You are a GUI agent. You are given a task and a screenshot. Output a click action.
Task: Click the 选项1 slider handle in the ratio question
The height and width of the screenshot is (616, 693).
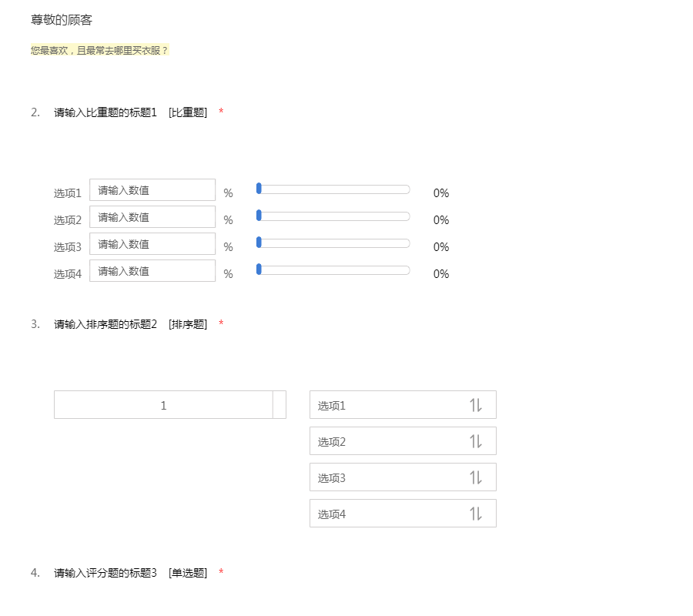tap(259, 189)
